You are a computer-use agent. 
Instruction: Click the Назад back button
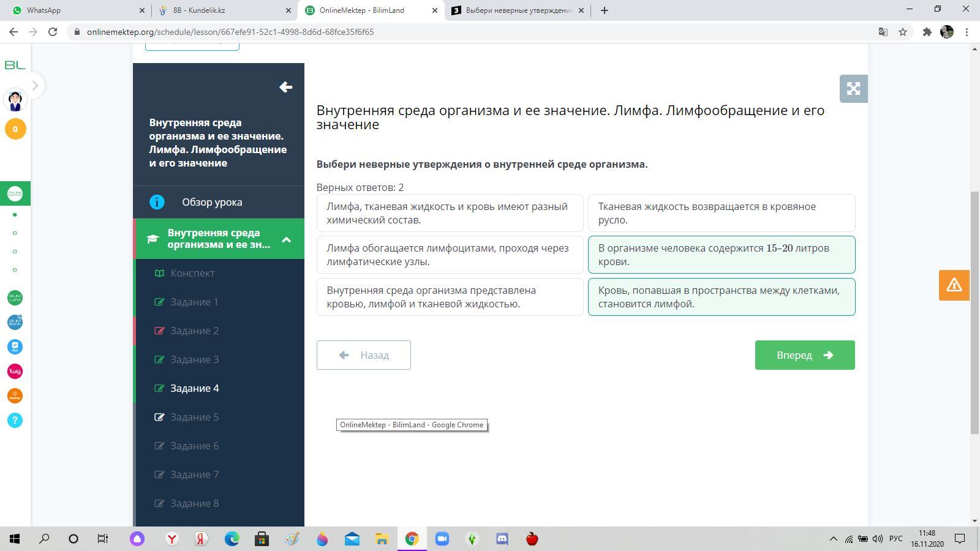pyautogui.click(x=364, y=355)
